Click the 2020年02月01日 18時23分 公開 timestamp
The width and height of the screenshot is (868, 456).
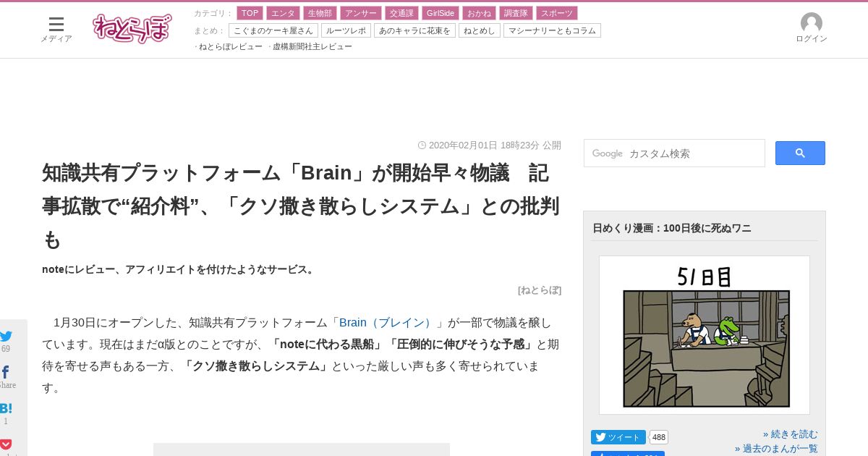[490, 145]
